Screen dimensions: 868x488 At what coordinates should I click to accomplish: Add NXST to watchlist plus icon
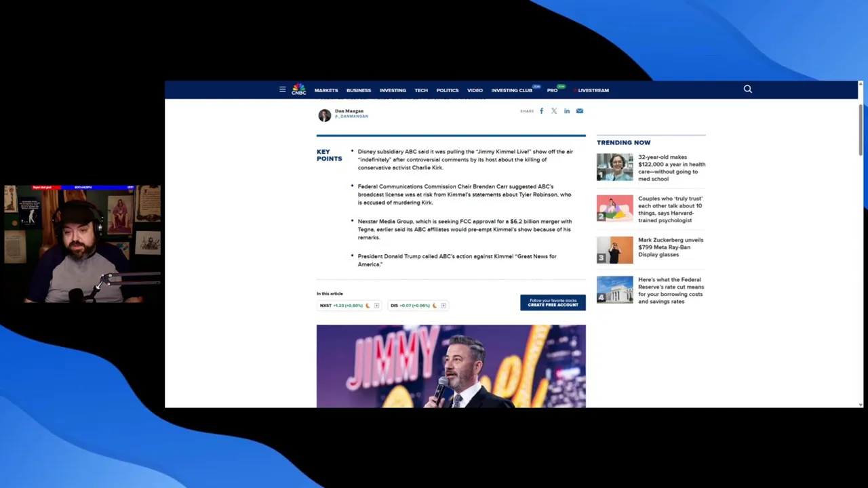(376, 306)
